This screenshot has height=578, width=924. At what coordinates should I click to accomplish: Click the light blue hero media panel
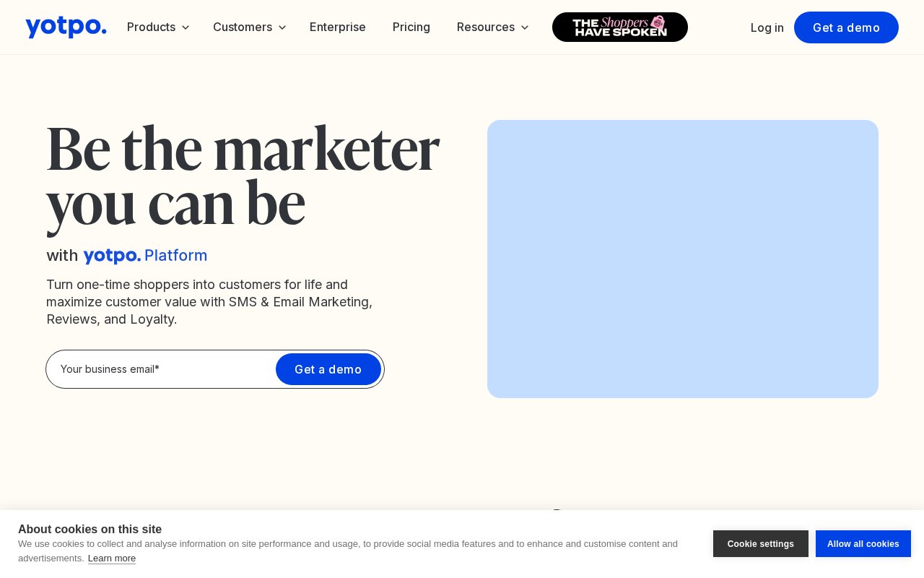[683, 259]
